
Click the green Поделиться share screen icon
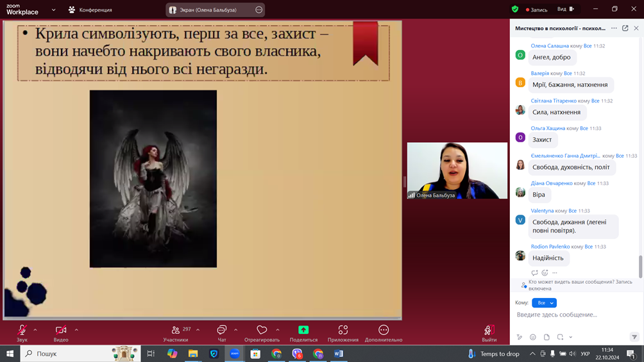[303, 330]
